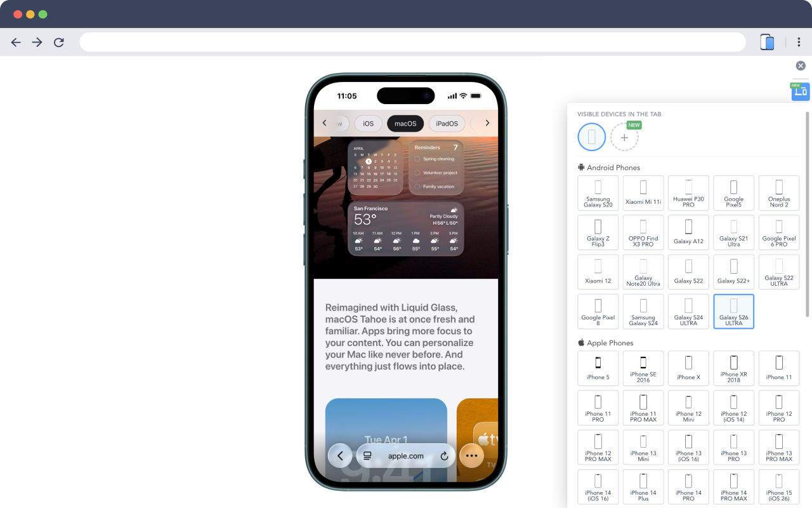Pick the iPhone SE 2016 device

tap(643, 369)
